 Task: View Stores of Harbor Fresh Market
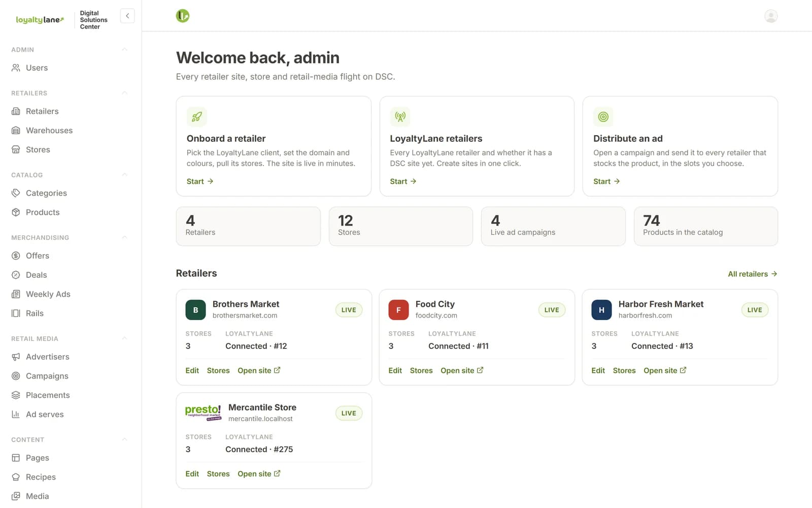624,370
